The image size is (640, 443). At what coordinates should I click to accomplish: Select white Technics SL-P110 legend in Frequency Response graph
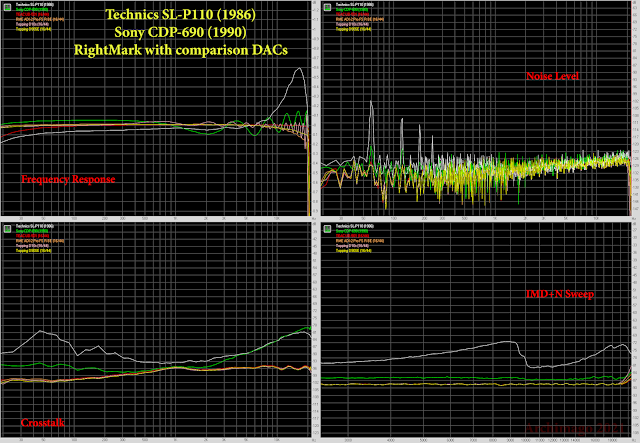(x=35, y=4)
